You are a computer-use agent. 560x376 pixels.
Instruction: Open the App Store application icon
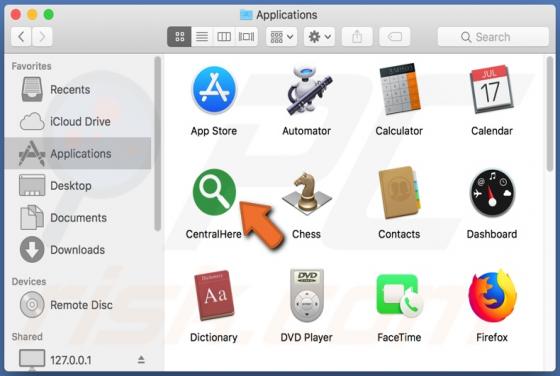coord(214,90)
